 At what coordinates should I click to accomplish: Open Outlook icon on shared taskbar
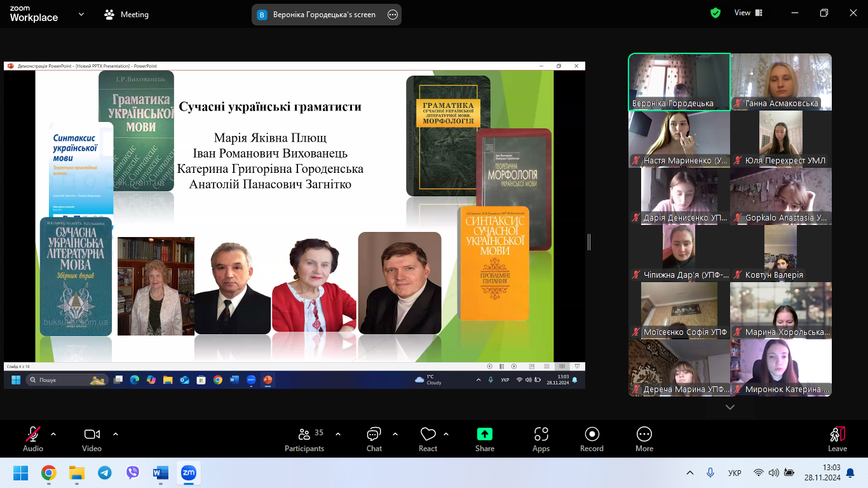tap(185, 380)
